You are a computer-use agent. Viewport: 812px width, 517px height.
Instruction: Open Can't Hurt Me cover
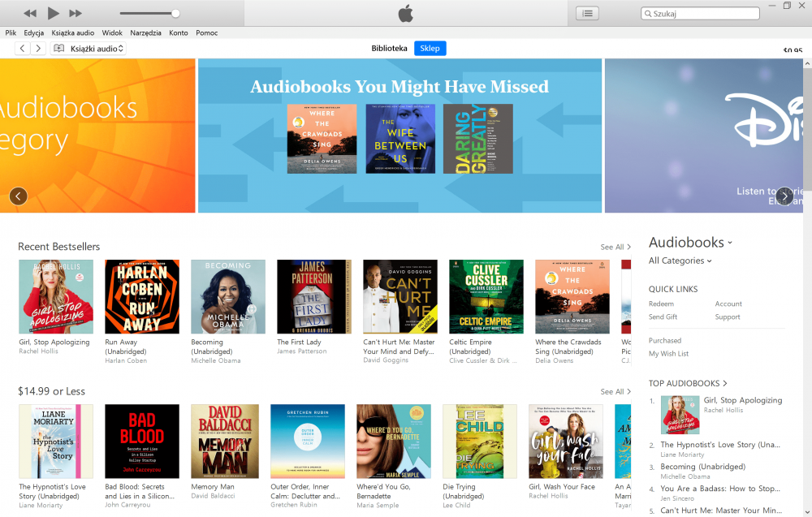(x=400, y=296)
